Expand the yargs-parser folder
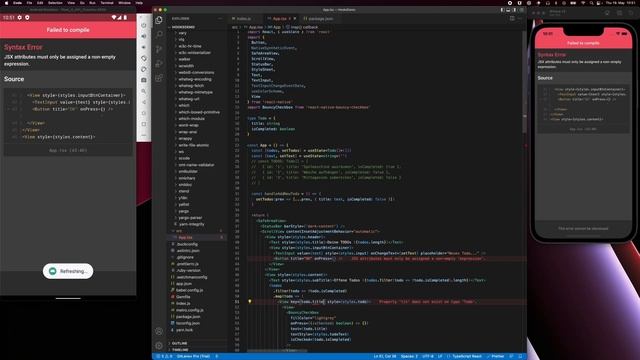The height and width of the screenshot is (360, 640). coord(190,218)
